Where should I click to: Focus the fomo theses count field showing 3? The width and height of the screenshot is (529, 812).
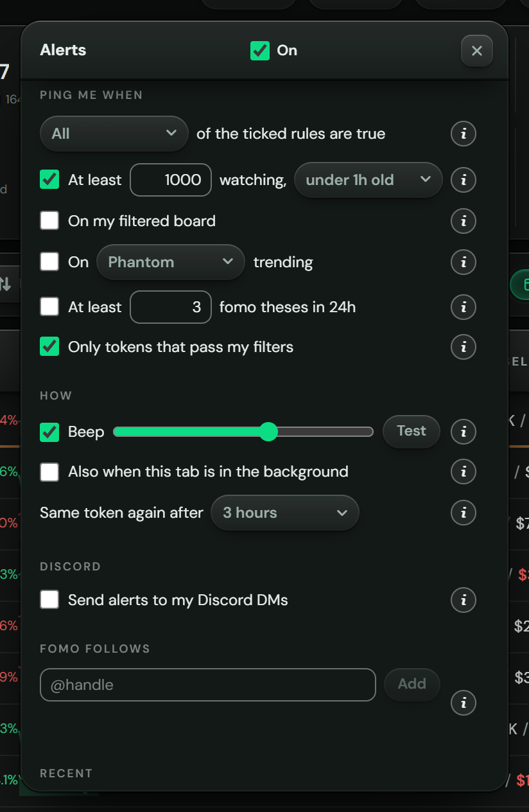point(171,307)
